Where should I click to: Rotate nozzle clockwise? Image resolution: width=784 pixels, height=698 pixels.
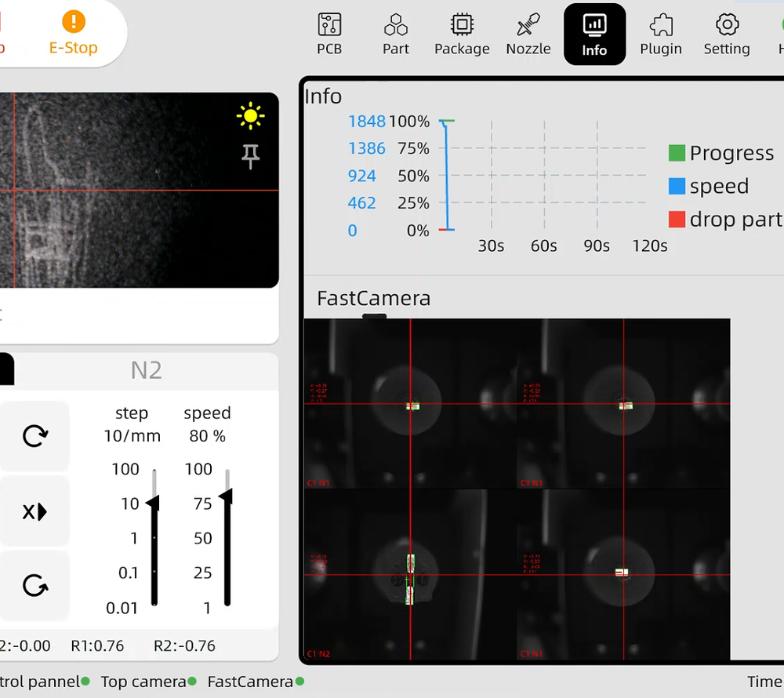coord(35,436)
